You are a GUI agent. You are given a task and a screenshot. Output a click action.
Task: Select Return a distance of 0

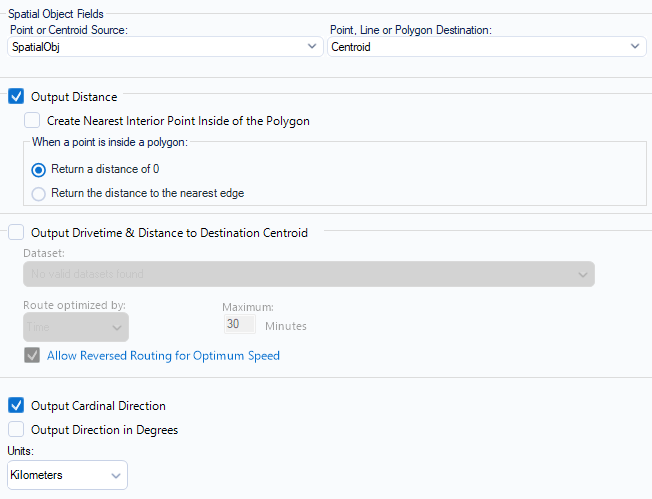39,169
